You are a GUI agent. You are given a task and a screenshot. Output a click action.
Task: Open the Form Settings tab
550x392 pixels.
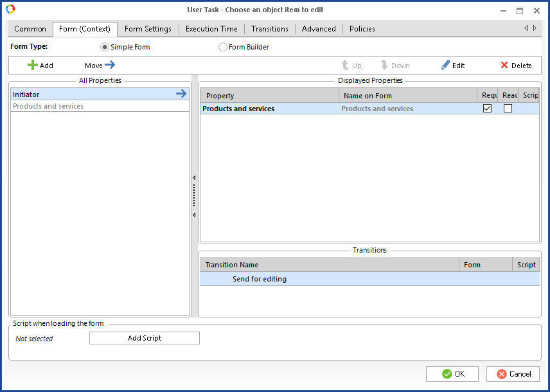pyautogui.click(x=148, y=29)
